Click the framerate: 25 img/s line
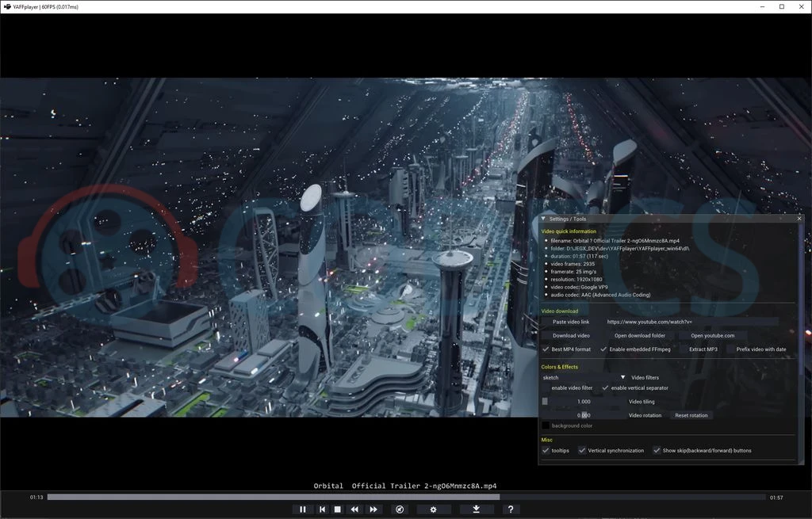 point(573,272)
